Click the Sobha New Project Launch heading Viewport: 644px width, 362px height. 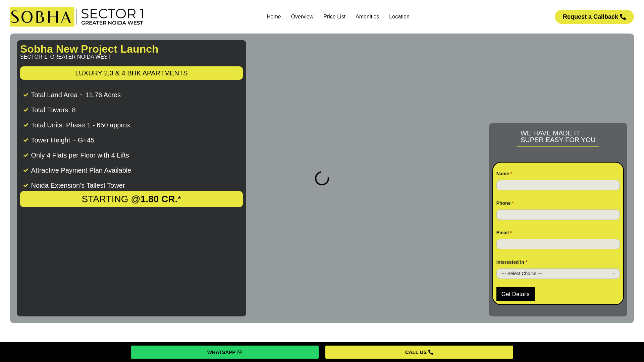pos(89,49)
